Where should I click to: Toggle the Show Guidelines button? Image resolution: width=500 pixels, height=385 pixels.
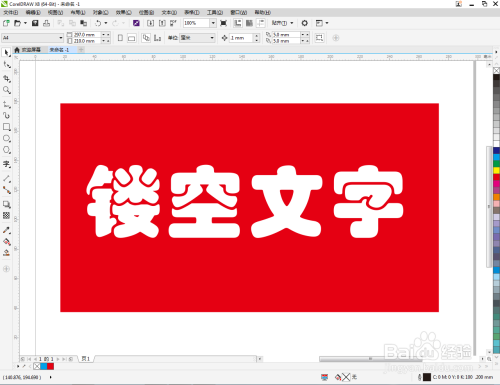[261, 23]
